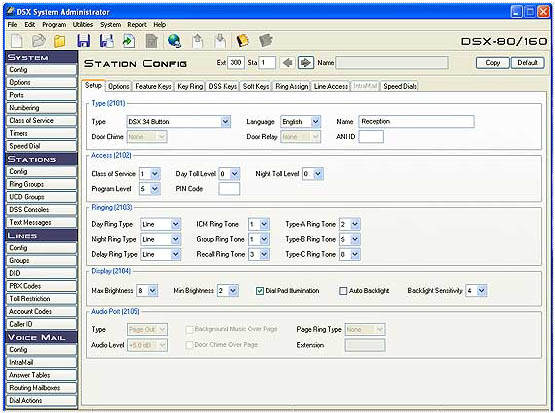Screen dimensions: 555x413
Task: Open the Recall Ring Tone dropdown
Action: 264,254
